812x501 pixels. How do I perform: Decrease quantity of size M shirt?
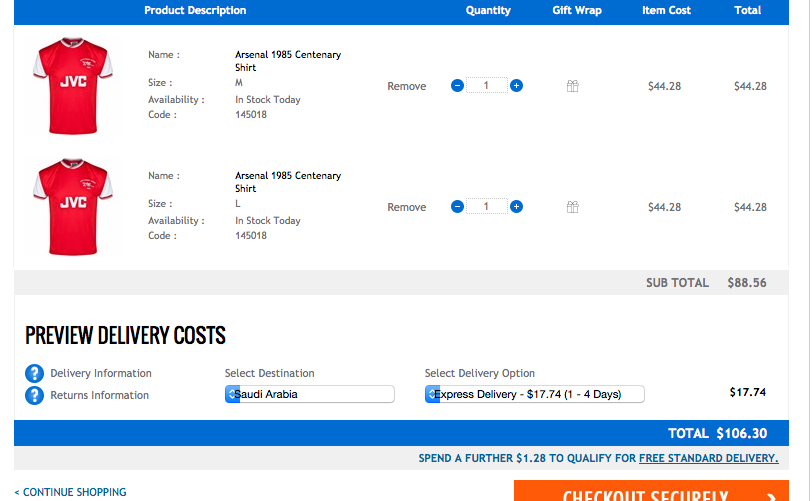pyautogui.click(x=457, y=86)
